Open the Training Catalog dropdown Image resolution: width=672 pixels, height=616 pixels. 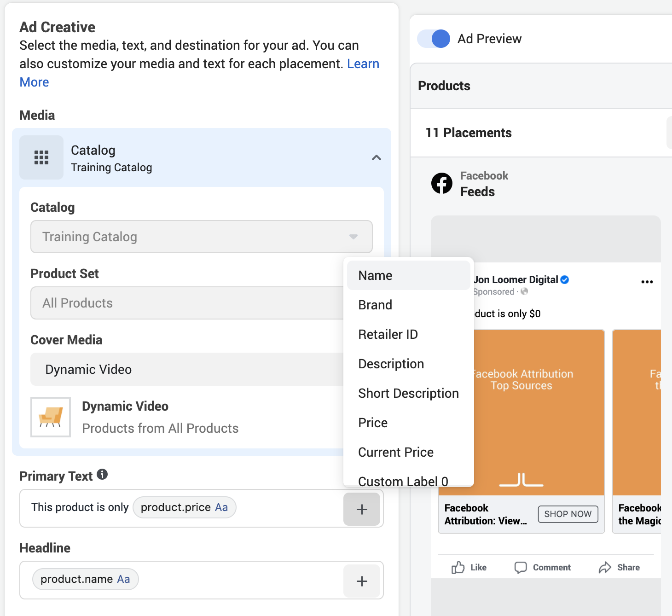(x=202, y=237)
